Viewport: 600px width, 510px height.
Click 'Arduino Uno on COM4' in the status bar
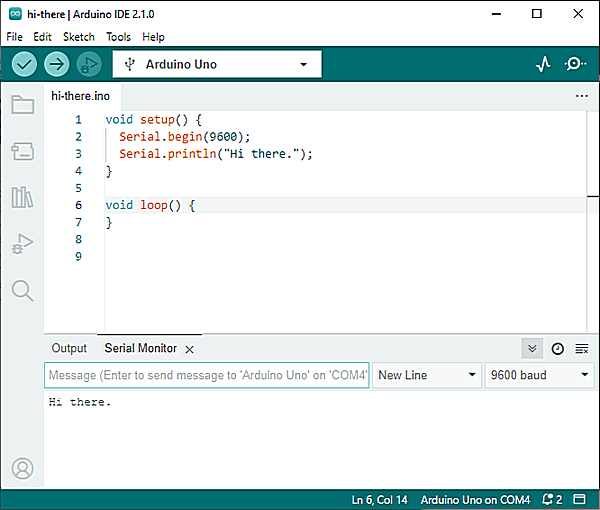click(475, 500)
